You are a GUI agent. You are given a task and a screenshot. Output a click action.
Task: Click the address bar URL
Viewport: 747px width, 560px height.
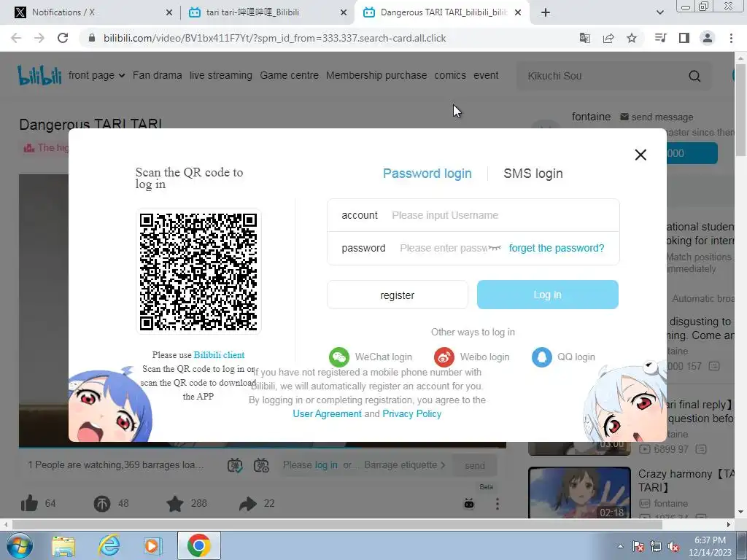point(275,38)
